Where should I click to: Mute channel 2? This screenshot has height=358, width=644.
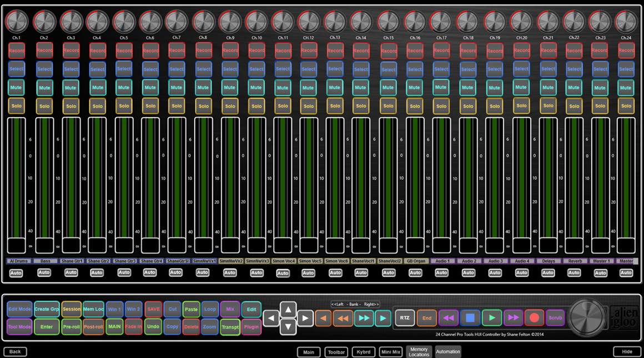(x=44, y=88)
